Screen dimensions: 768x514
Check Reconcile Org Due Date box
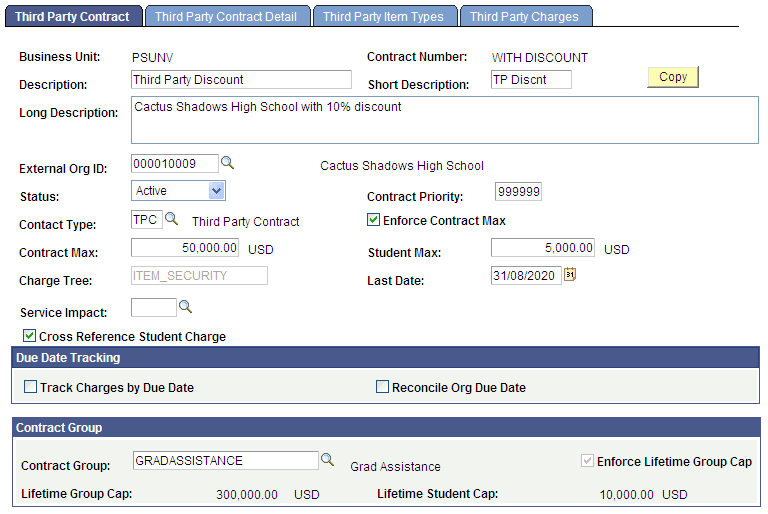(383, 387)
